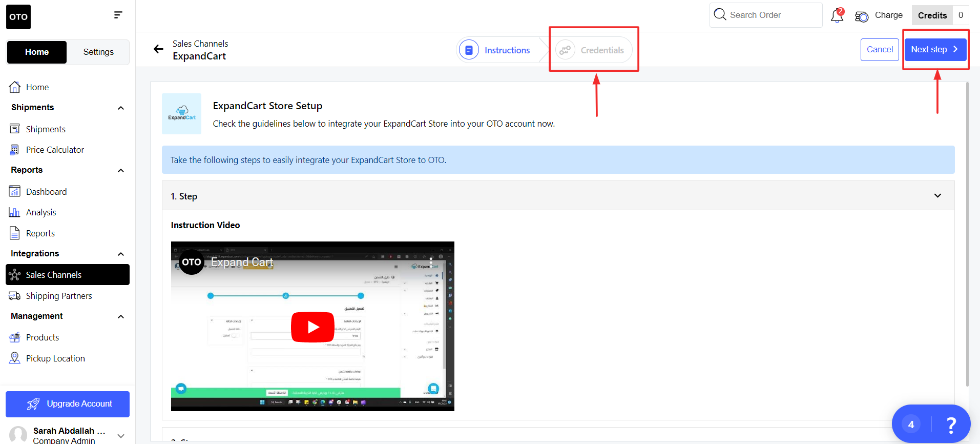Collapse the 1. Step section
This screenshot has height=444, width=980.
pyautogui.click(x=937, y=196)
